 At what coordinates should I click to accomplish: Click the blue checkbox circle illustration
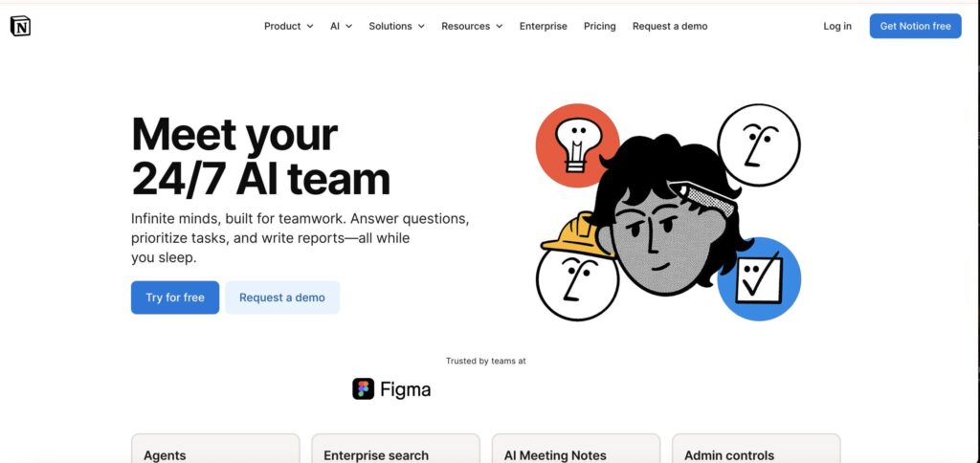point(760,278)
